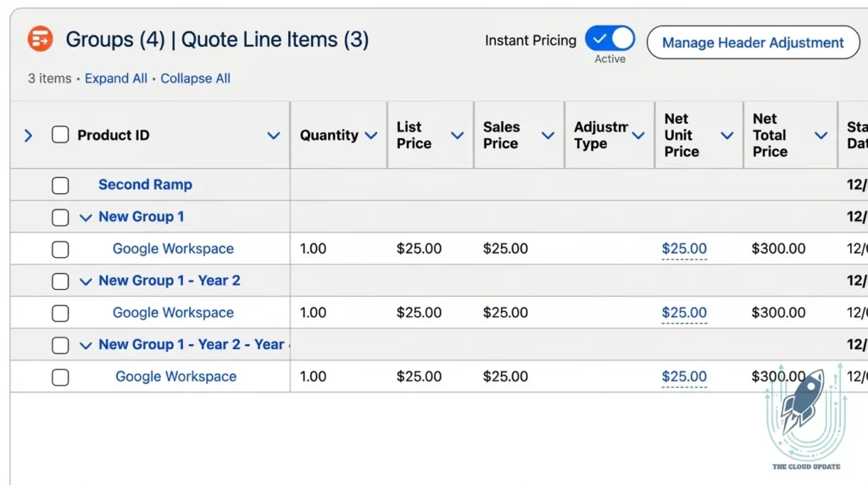Click quantity 1.00 in the last row
Image resolution: width=868 pixels, height=485 pixels.
tap(313, 376)
